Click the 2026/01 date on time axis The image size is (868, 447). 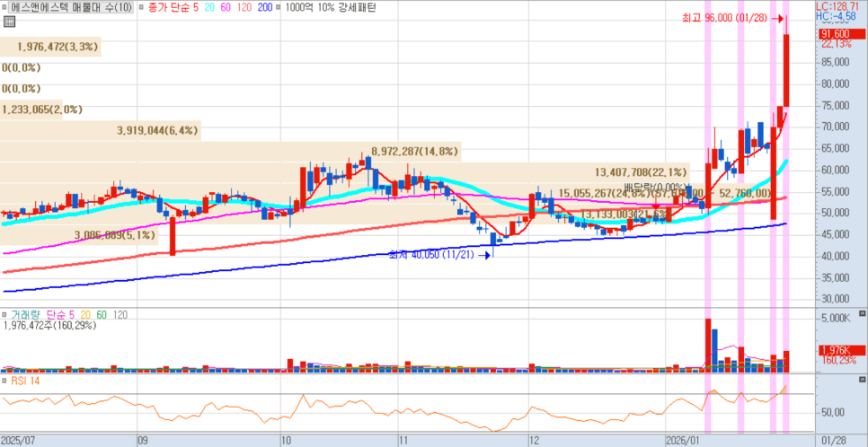tap(683, 442)
